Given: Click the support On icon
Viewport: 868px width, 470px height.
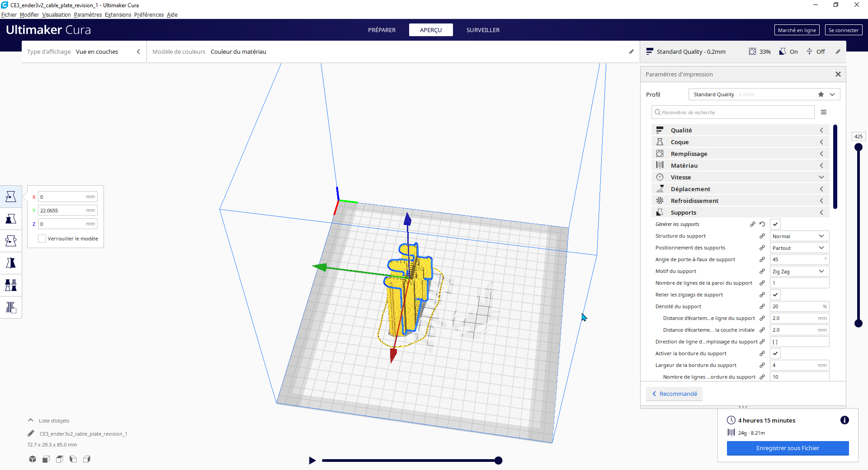Looking at the screenshot, I should point(783,52).
